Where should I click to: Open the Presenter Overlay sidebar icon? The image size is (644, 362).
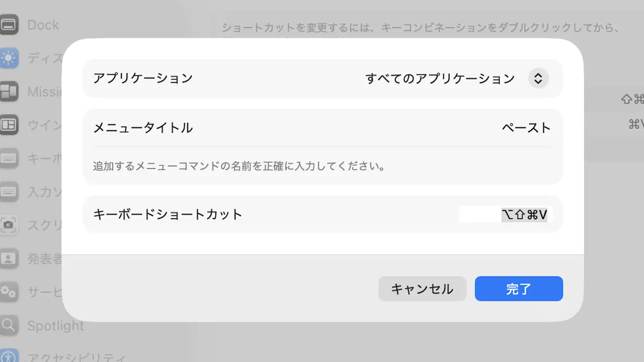9,258
